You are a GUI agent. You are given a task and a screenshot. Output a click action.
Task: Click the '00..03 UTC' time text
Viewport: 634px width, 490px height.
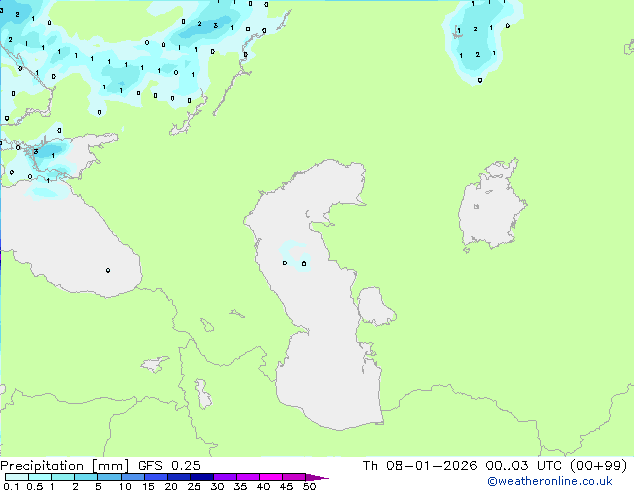point(524,466)
